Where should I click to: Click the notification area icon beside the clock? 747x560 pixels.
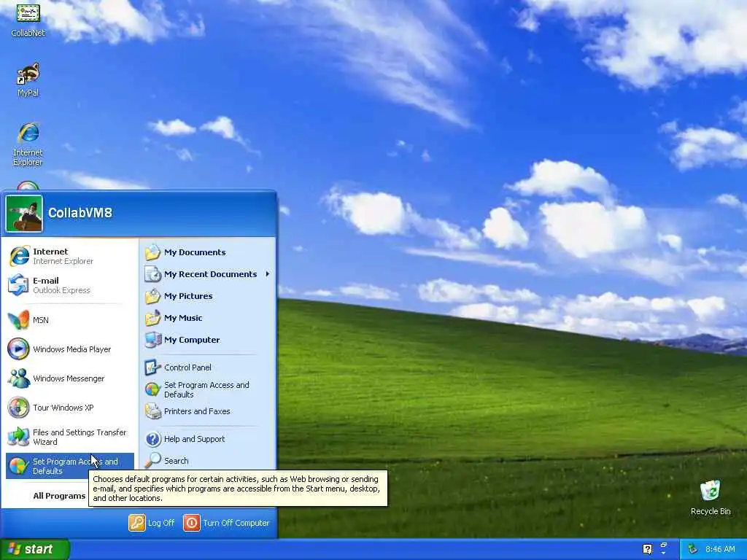pyautogui.click(x=693, y=549)
